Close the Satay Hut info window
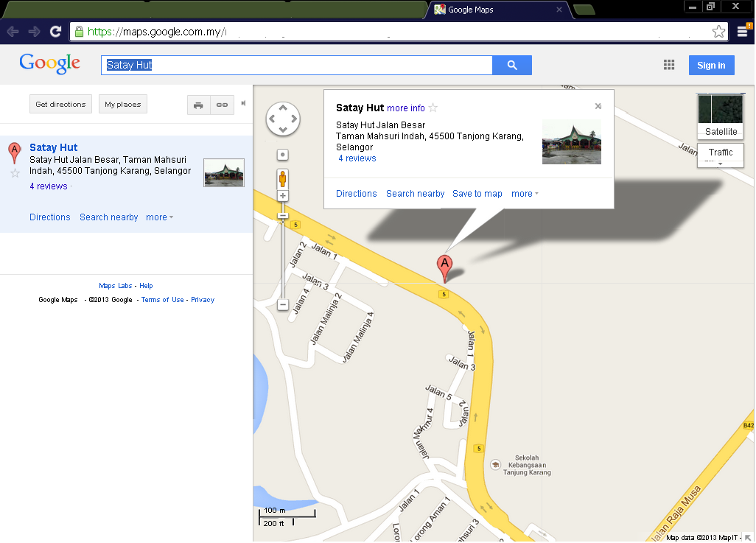The image size is (756, 543). point(598,106)
